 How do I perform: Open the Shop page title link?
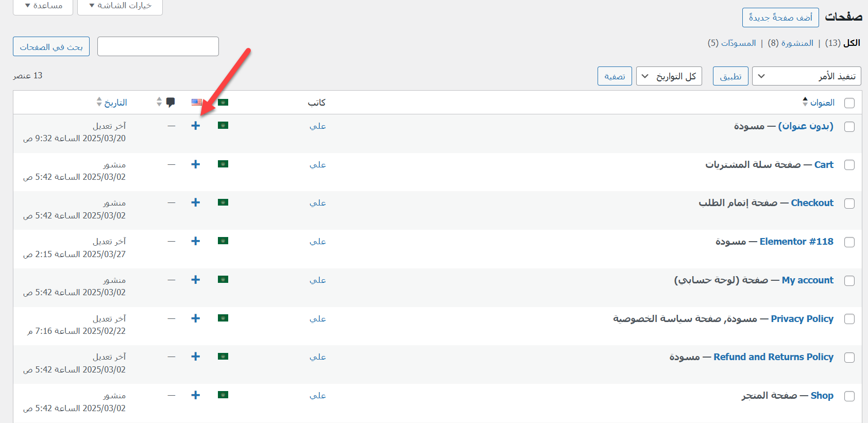[822, 396]
